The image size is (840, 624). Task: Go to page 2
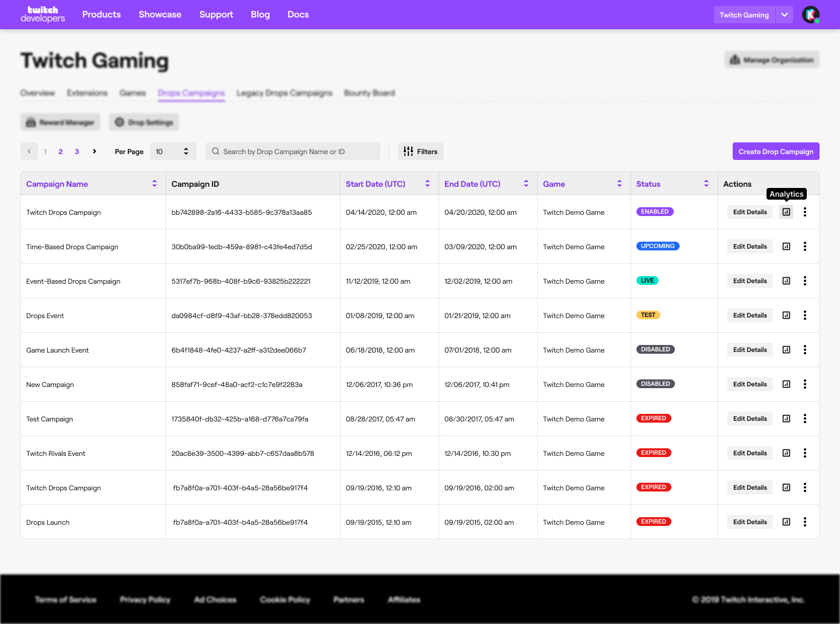(61, 152)
